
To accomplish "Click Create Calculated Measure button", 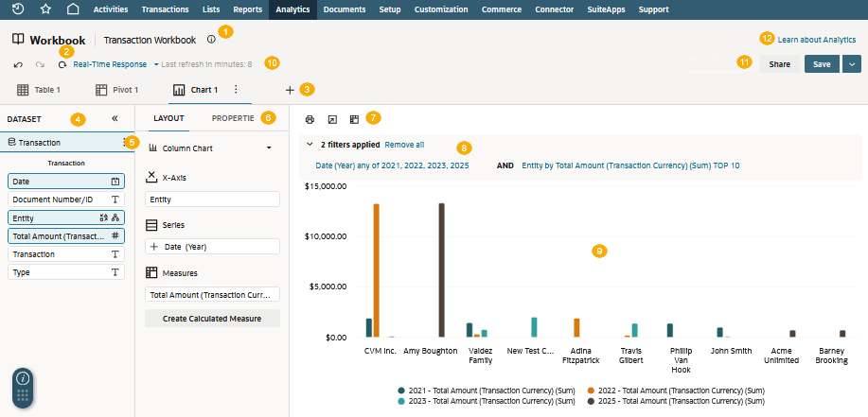I will (x=212, y=319).
